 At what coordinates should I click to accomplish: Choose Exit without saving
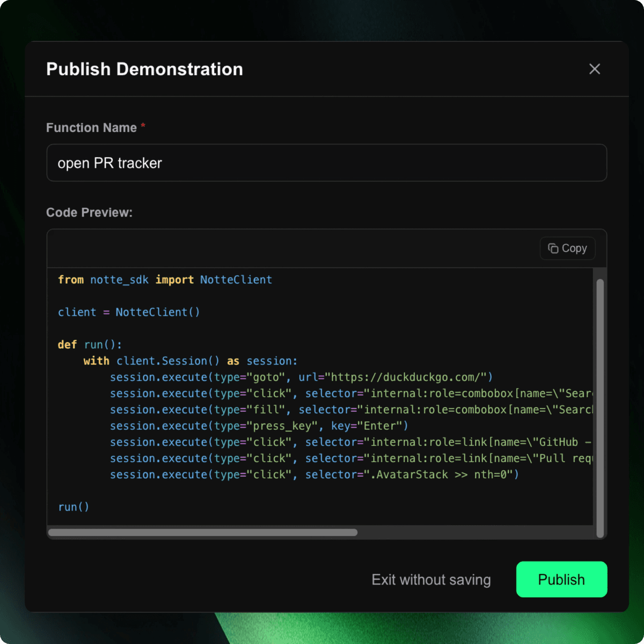point(431,580)
